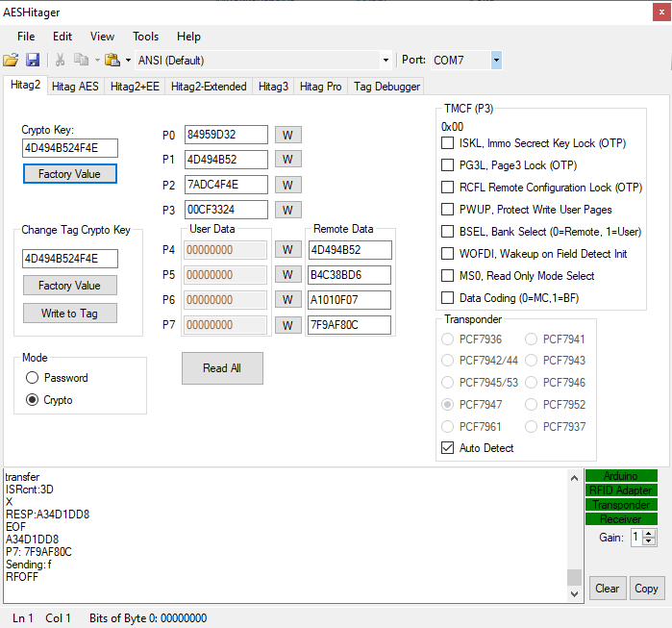Enable ISKL Immo Secret Key Lock checkbox
672x628 pixels.
click(447, 142)
